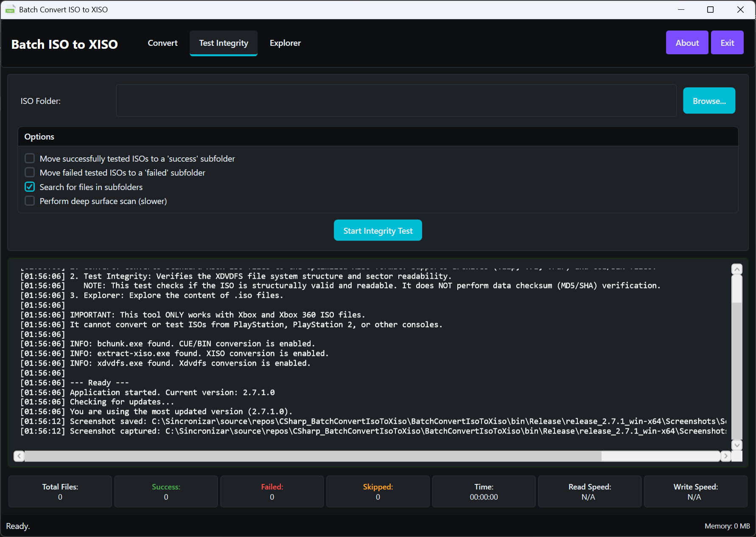Image resolution: width=756 pixels, height=537 pixels.
Task: Click the 'ISO Folder:' label
Action: pyautogui.click(x=41, y=101)
